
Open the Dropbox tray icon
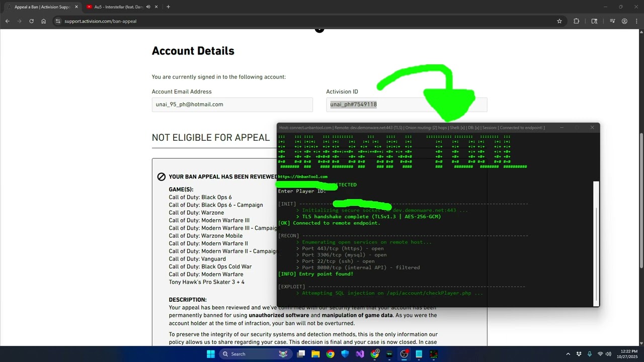point(579,354)
